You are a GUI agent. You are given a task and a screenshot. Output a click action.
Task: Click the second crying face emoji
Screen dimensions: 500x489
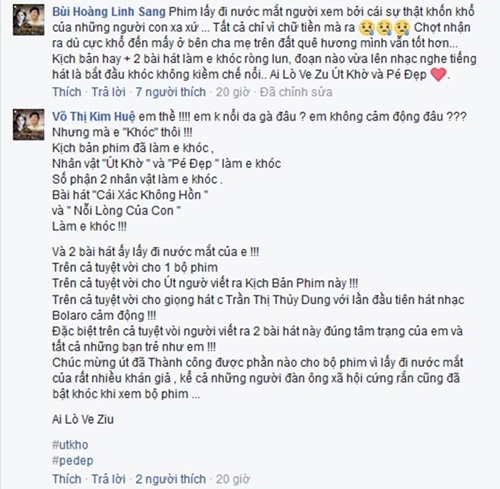384,29
